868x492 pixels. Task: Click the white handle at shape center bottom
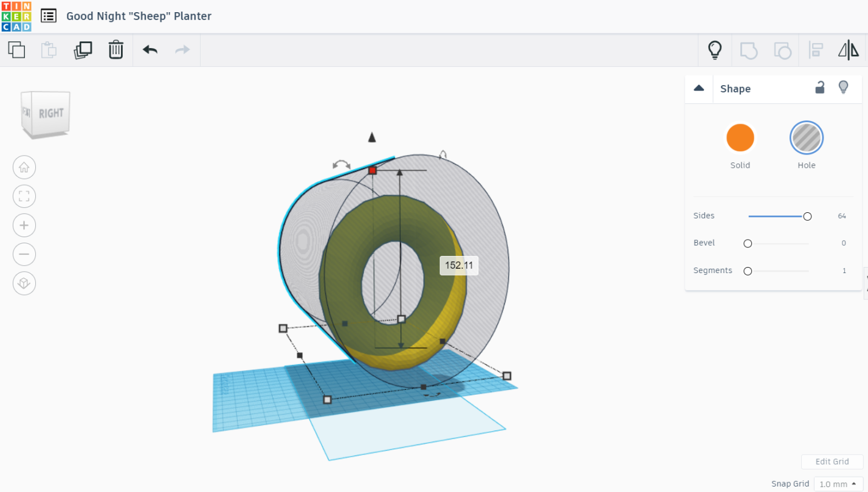point(401,319)
